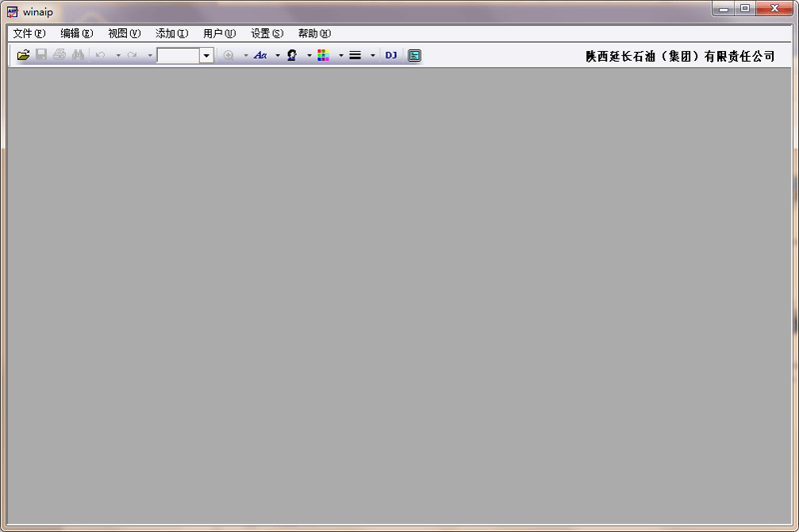The image size is (799, 532).
Task: Maximize the winaip window
Action: coord(745,9)
